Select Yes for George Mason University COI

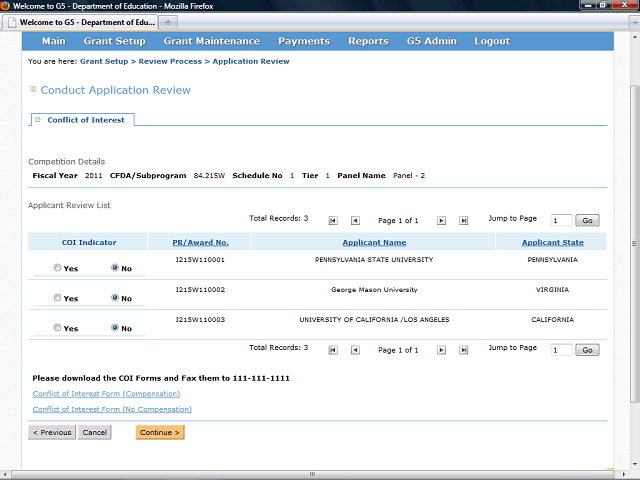57,298
